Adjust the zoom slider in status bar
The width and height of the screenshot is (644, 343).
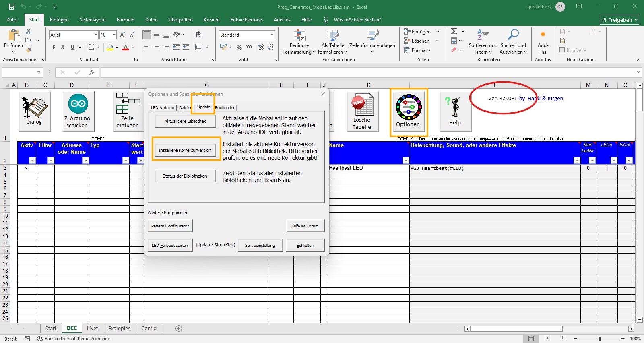point(599,339)
